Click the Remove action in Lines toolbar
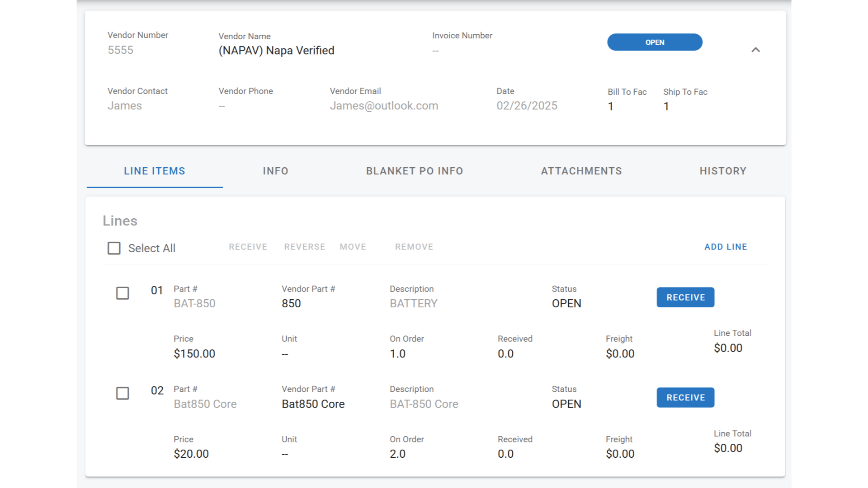868x488 pixels. coord(414,247)
